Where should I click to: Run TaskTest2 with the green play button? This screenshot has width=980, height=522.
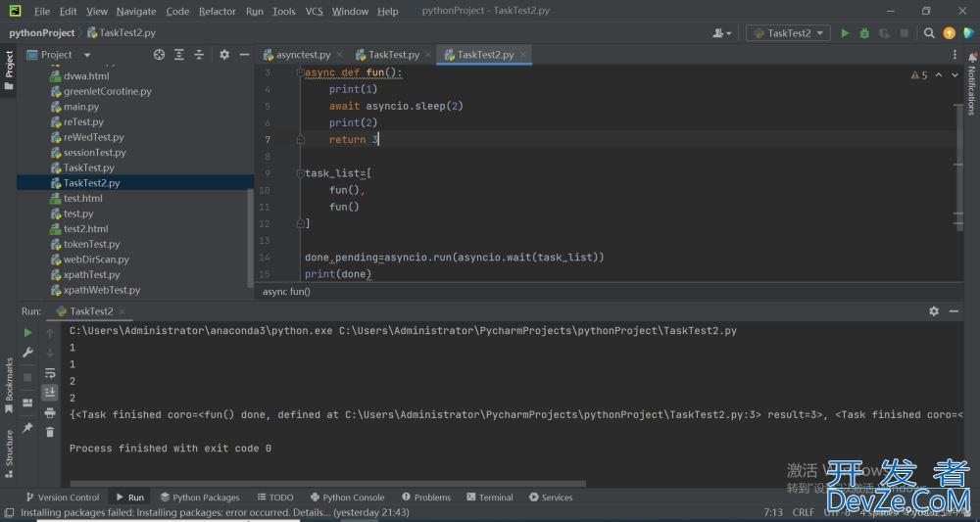(845, 33)
